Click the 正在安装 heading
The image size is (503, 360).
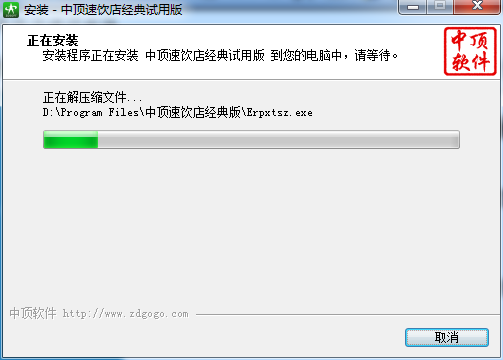point(53,41)
